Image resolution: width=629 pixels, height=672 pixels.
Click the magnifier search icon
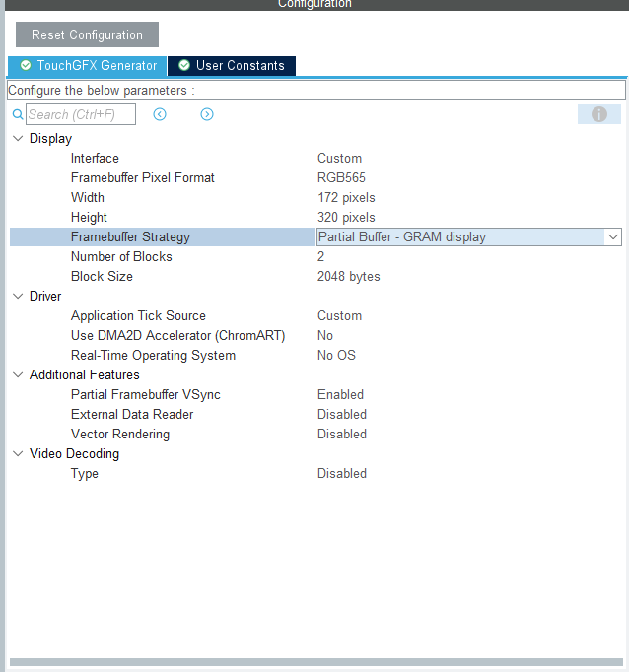18,114
